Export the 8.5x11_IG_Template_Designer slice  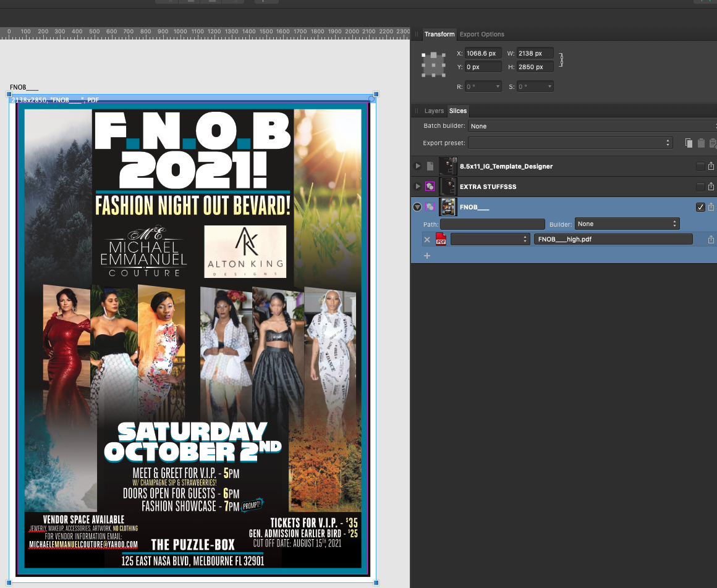711,166
